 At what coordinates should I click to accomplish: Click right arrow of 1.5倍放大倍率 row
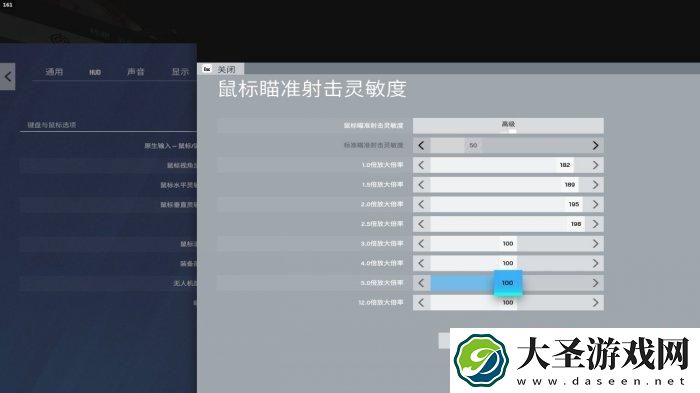[x=595, y=184]
